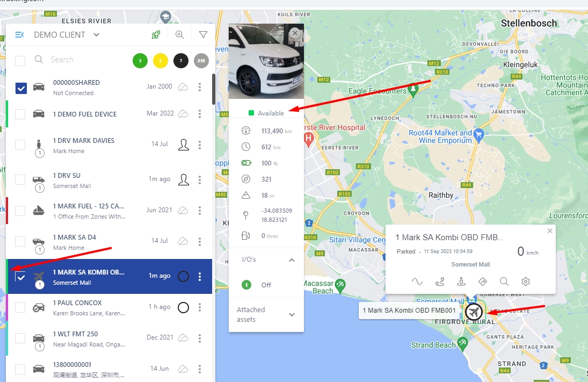Click the airplane marker on the map
Viewport: 588px width, 382px height.
474,312
